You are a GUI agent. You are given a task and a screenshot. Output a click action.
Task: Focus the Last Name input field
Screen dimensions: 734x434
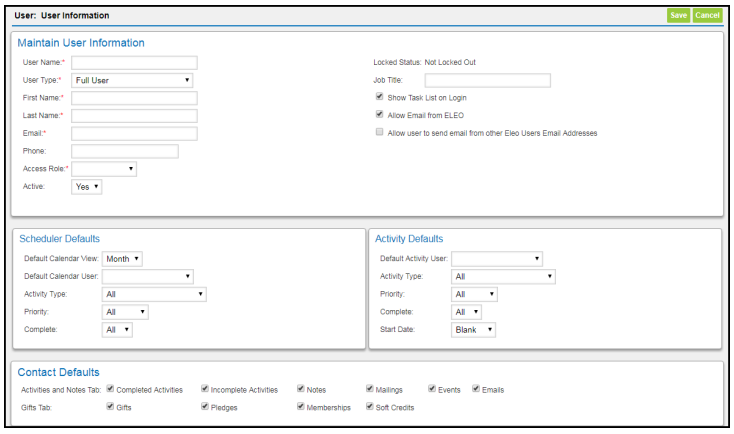[134, 116]
